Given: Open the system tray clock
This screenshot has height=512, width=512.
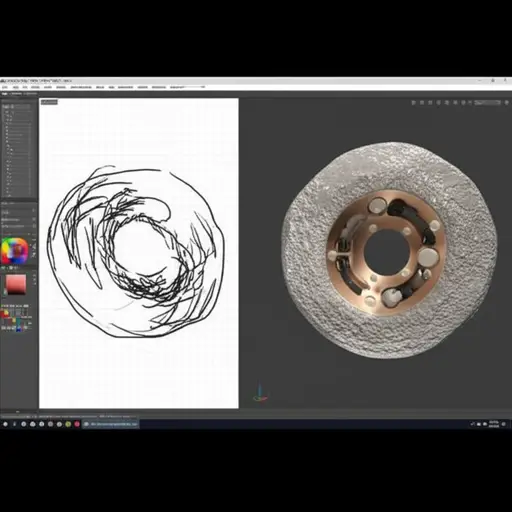Looking at the screenshot, I should point(494,424).
